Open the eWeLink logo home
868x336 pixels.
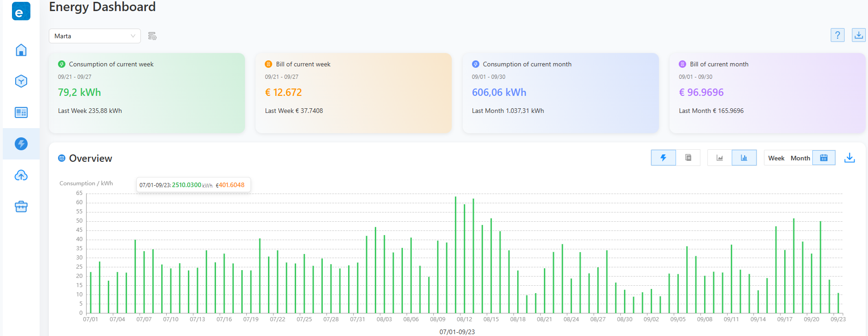pos(21,11)
